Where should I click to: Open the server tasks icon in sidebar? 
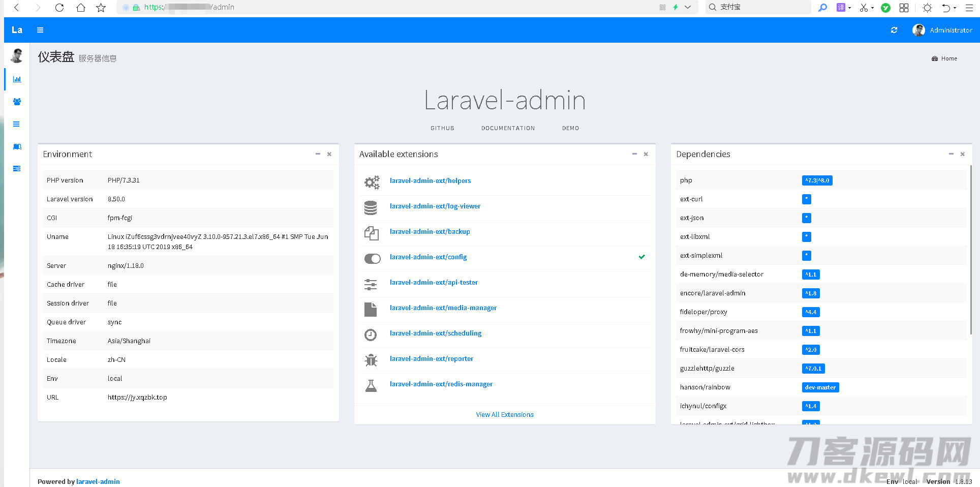17,169
